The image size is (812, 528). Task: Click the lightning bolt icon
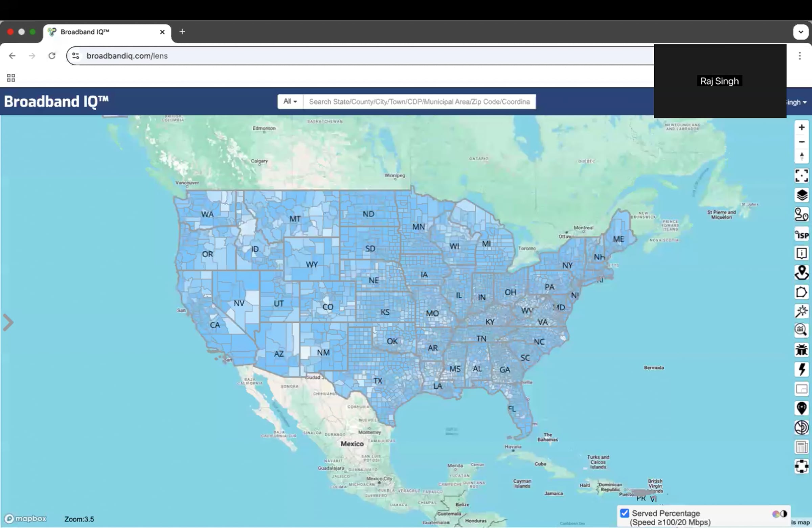click(x=802, y=369)
